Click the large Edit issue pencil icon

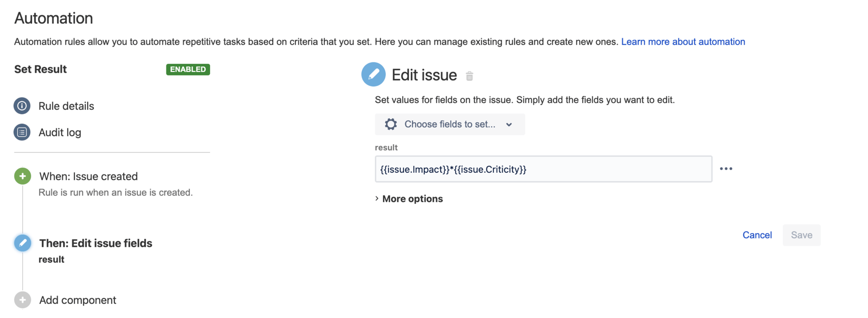(373, 74)
